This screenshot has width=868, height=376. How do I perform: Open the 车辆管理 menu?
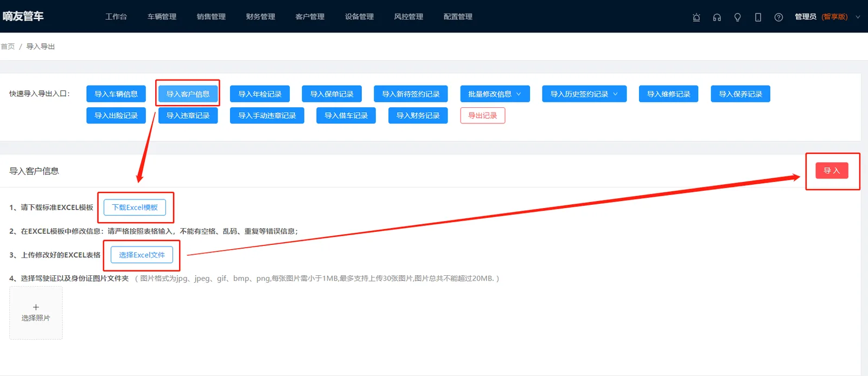[162, 17]
